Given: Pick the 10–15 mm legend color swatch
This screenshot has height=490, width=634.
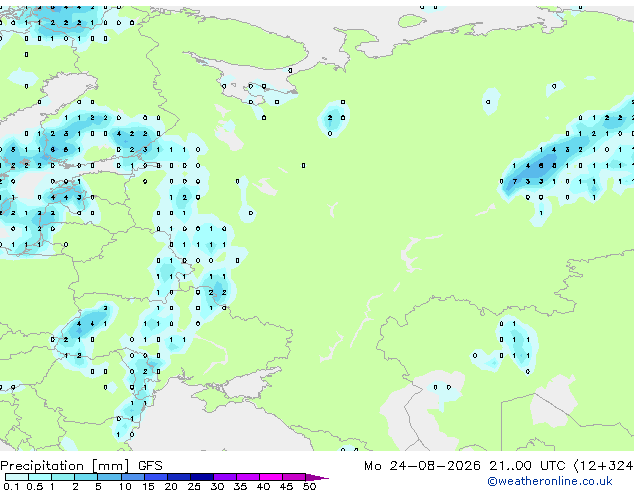Looking at the screenshot, I should (133, 477).
